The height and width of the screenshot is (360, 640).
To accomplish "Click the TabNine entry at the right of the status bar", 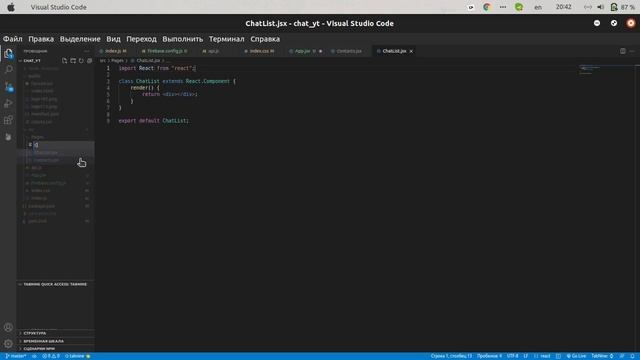I will pos(602,356).
